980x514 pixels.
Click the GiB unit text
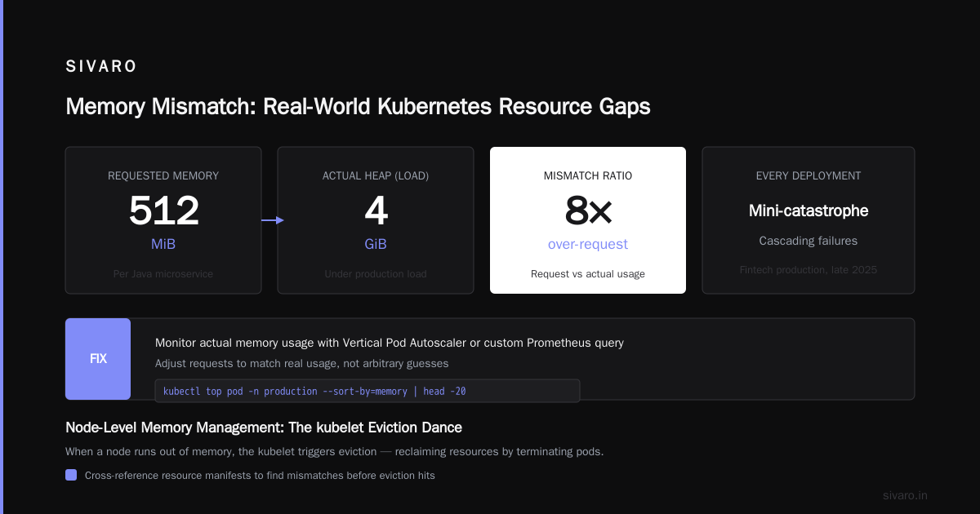coord(376,244)
